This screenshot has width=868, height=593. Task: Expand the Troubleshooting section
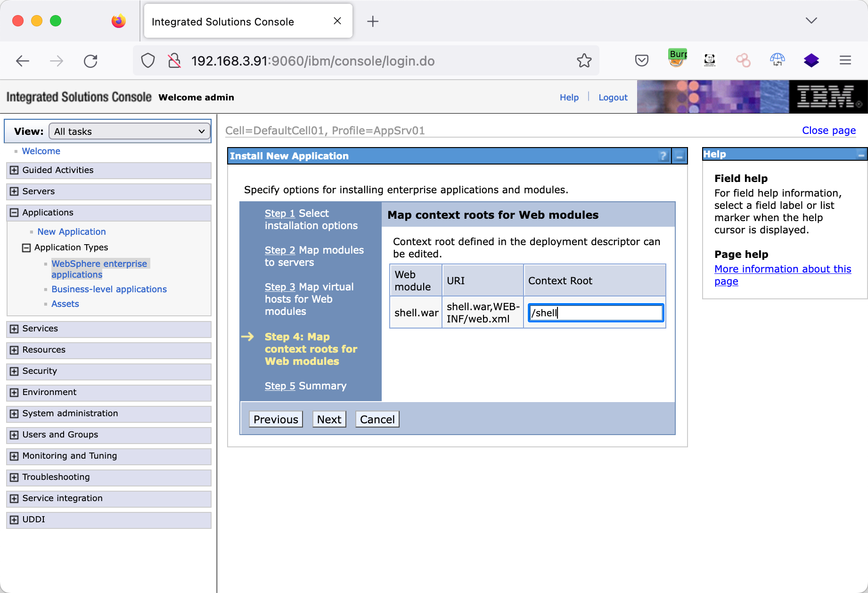[14, 477]
